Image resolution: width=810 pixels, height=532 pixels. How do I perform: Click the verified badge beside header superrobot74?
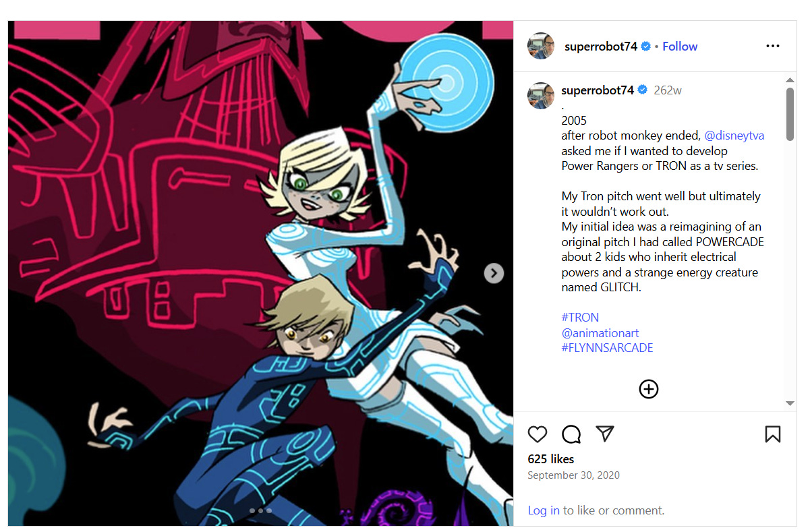[645, 47]
